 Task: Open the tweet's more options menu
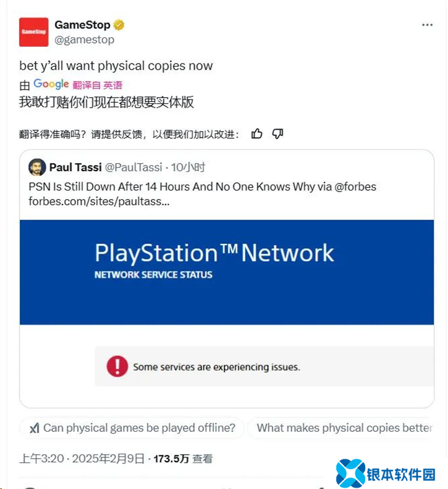click(427, 25)
